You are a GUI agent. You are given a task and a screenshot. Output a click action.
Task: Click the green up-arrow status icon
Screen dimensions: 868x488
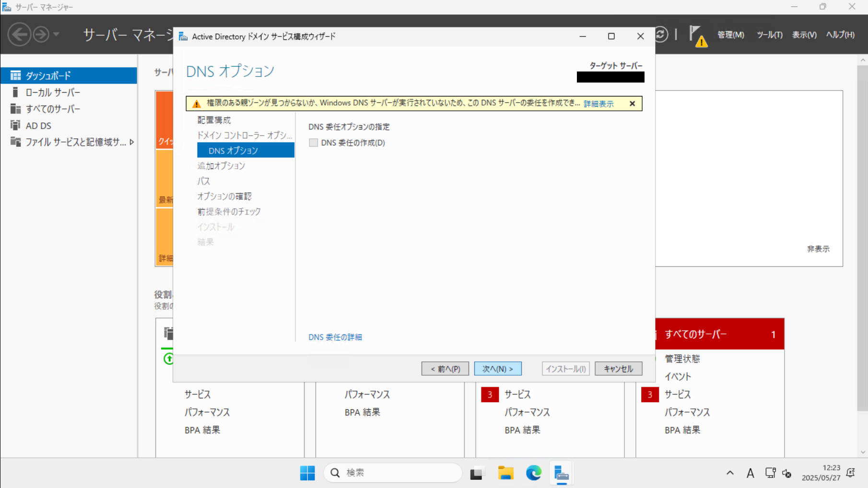[168, 358]
